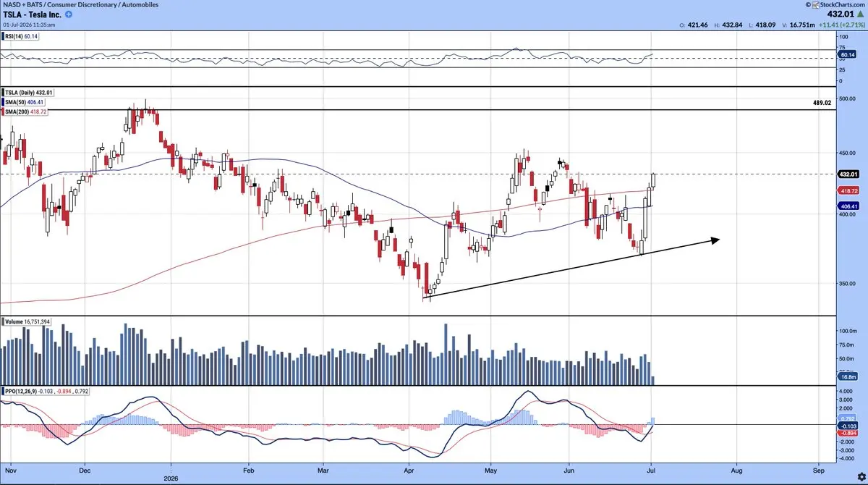Image resolution: width=868 pixels, height=485 pixels.
Task: Click the SMA(200) red color marker
Action: pos(4,111)
